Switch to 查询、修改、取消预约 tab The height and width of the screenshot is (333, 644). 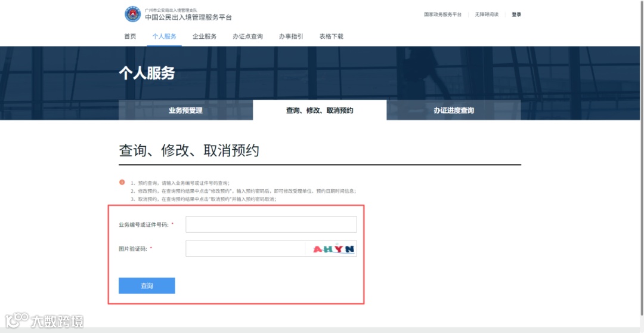pyautogui.click(x=320, y=110)
